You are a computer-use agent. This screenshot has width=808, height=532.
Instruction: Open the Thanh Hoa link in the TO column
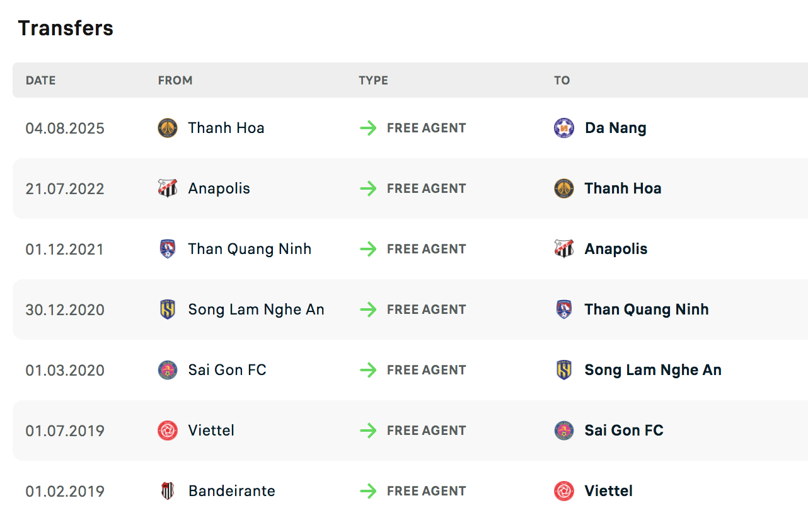coord(623,188)
